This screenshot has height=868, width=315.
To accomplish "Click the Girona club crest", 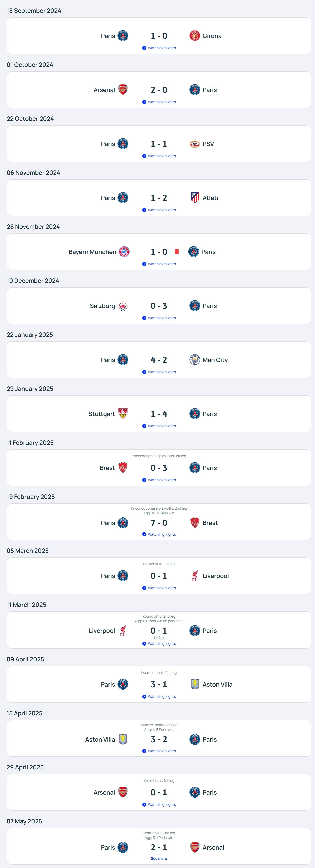I will [x=195, y=36].
